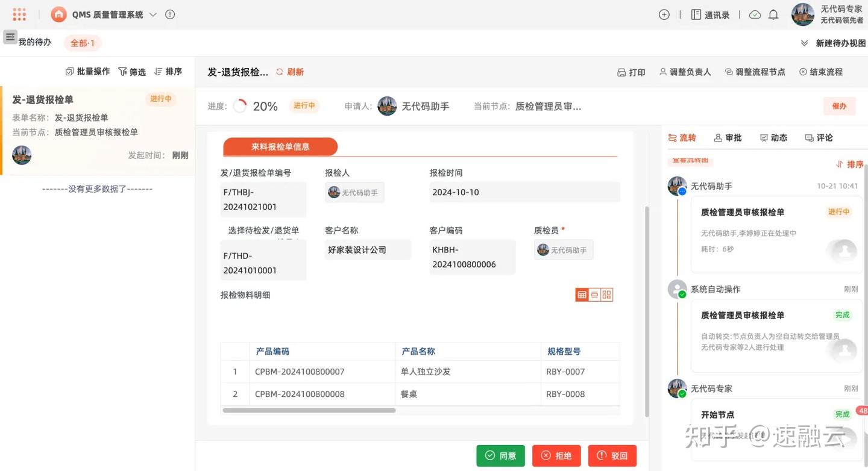Open 调整负责人 to adjust the person in charge
The image size is (868, 471).
click(685, 71)
